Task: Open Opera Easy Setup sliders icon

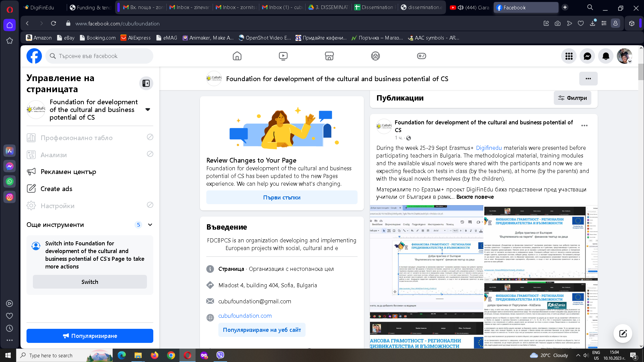Action: pyautogui.click(x=604, y=23)
